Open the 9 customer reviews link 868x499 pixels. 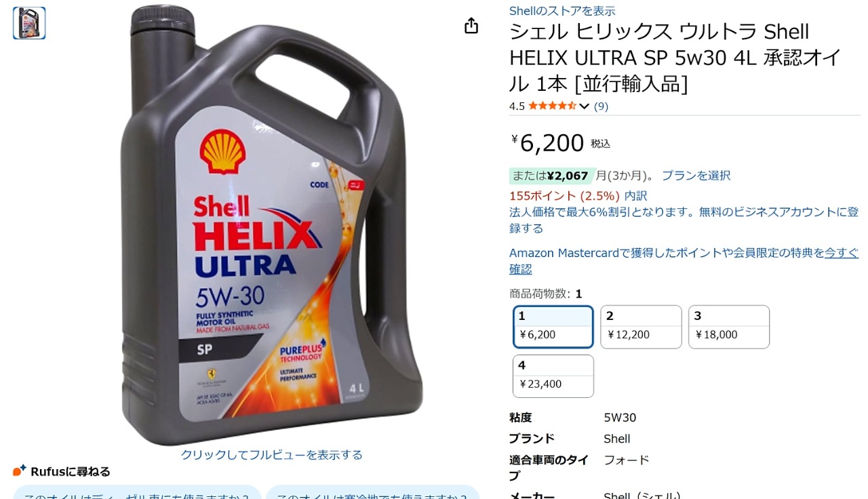pos(601,106)
